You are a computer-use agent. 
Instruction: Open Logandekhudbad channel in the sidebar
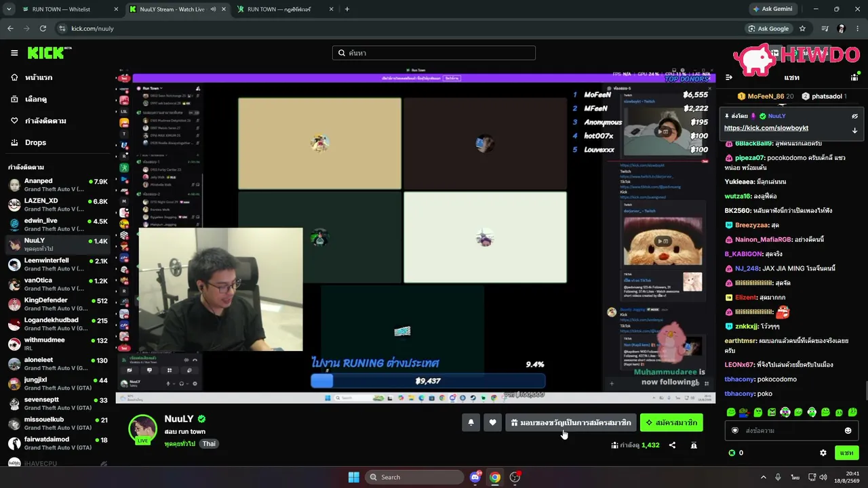[58, 324]
